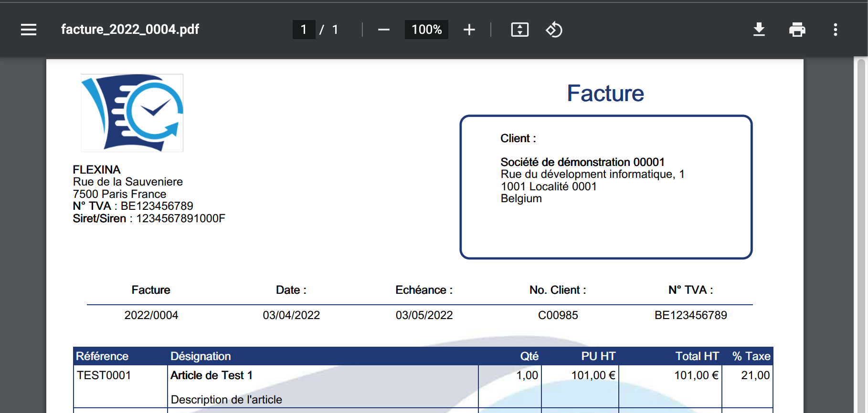Click the zoom in plus icon
This screenshot has height=413, width=868.
pos(469,30)
